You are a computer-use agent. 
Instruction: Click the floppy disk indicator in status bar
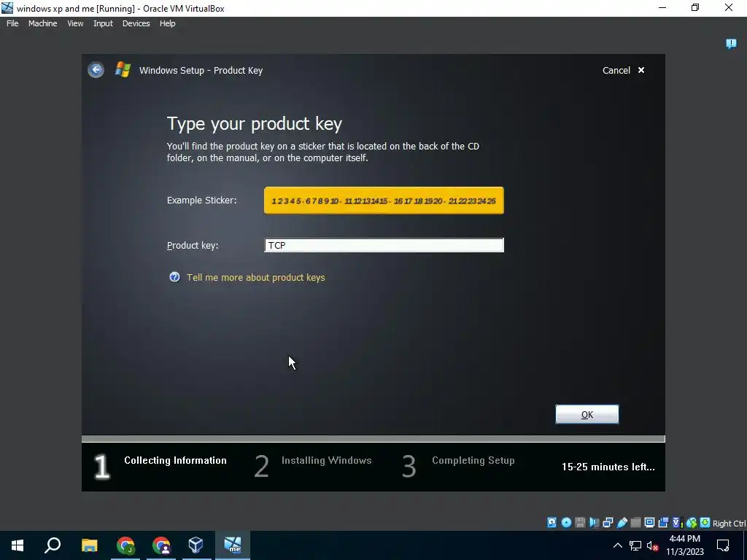[580, 522]
